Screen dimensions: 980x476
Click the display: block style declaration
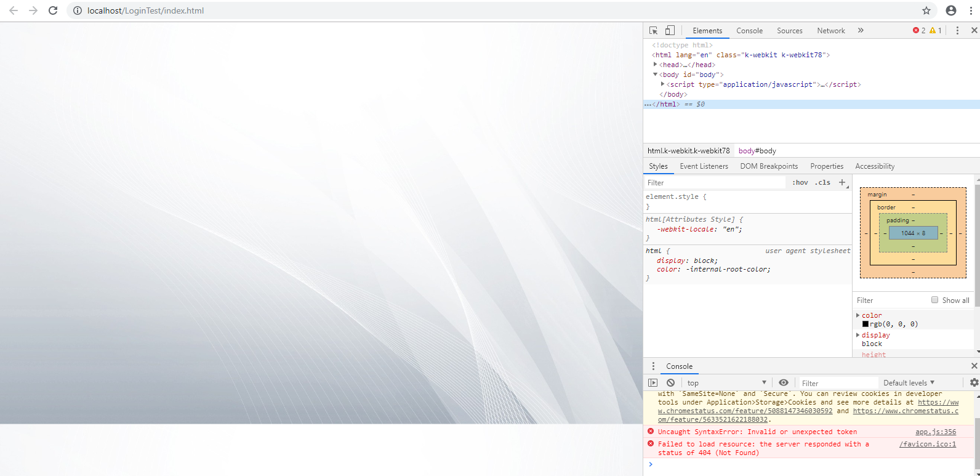(x=687, y=260)
